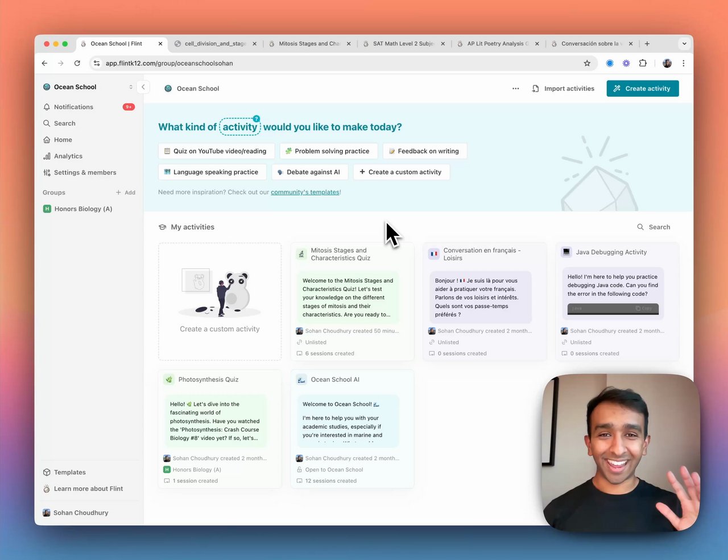This screenshot has width=728, height=560.
Task: Open Conversation en français - Loisirs card
Action: pos(485,302)
